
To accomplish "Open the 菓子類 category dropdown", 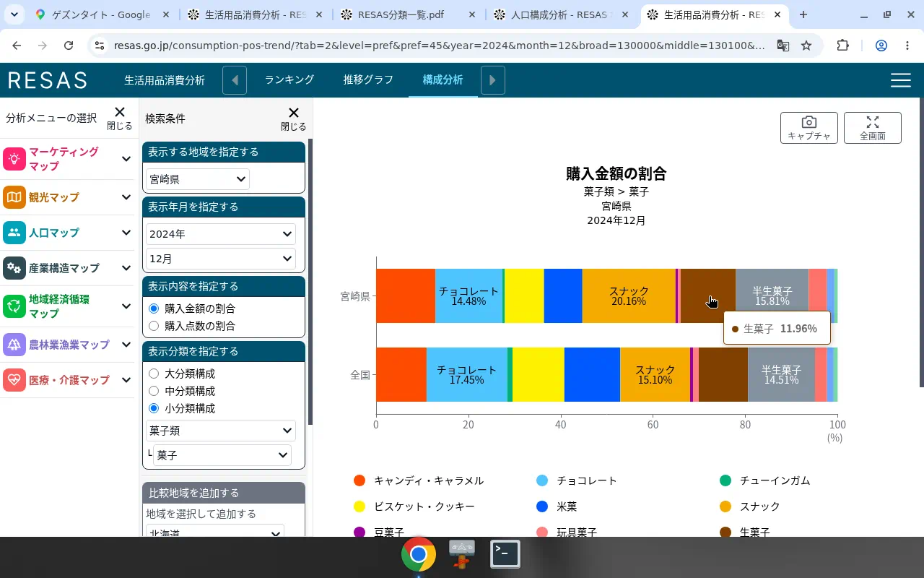I will coord(220,431).
